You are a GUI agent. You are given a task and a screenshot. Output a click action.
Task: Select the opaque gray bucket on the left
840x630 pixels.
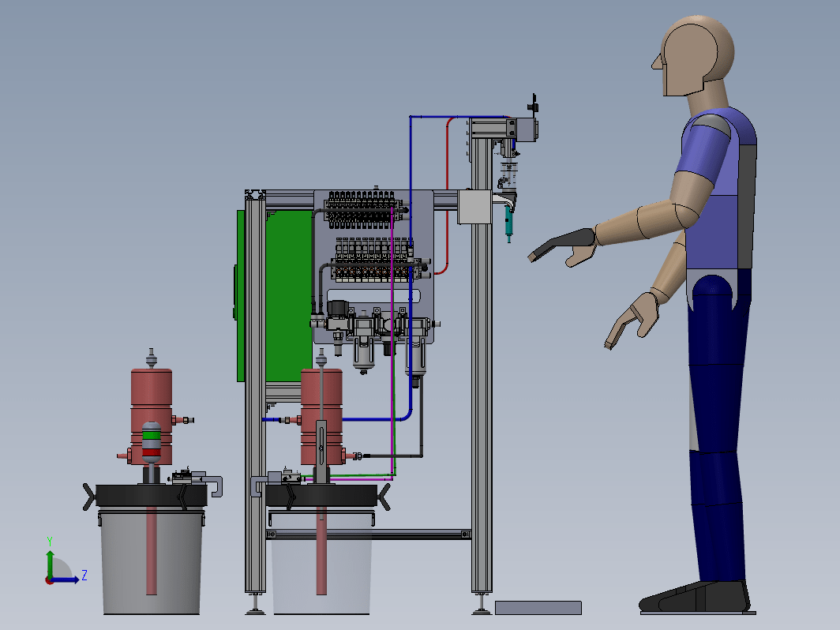coord(151,561)
